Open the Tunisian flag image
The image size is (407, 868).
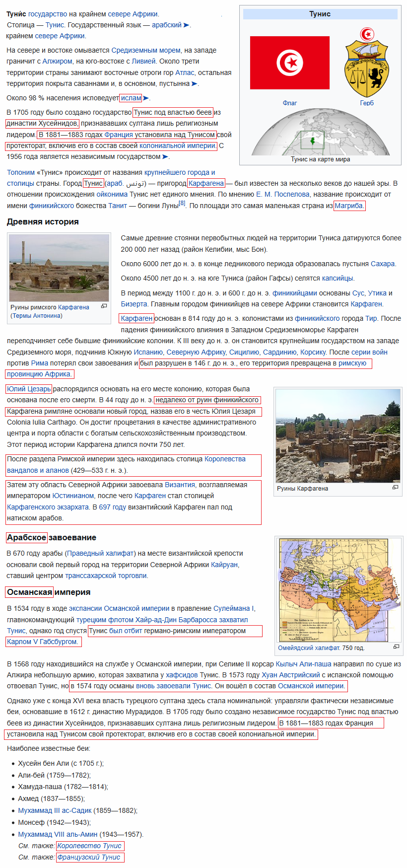pyautogui.click(x=289, y=63)
